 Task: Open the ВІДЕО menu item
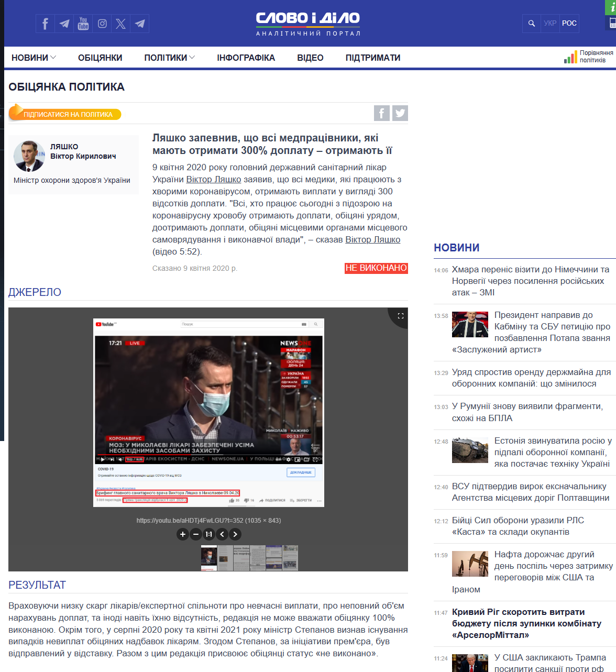[310, 58]
